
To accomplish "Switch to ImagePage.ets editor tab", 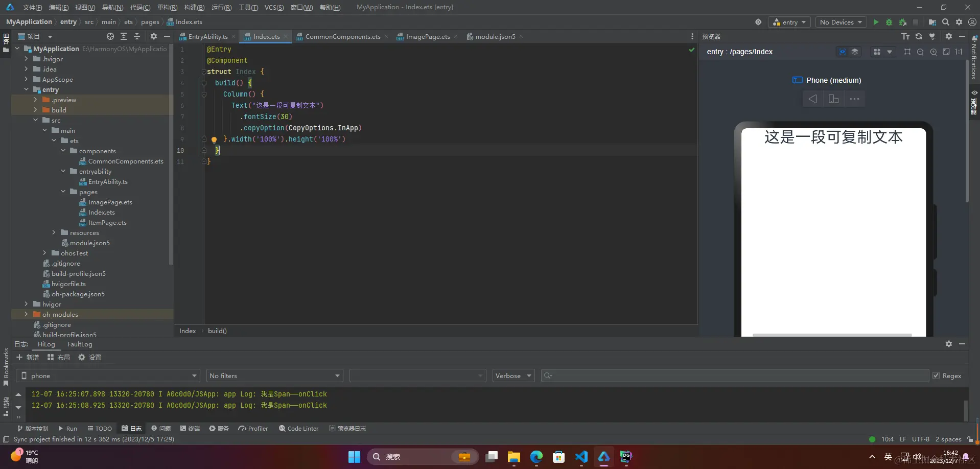I will pos(428,36).
